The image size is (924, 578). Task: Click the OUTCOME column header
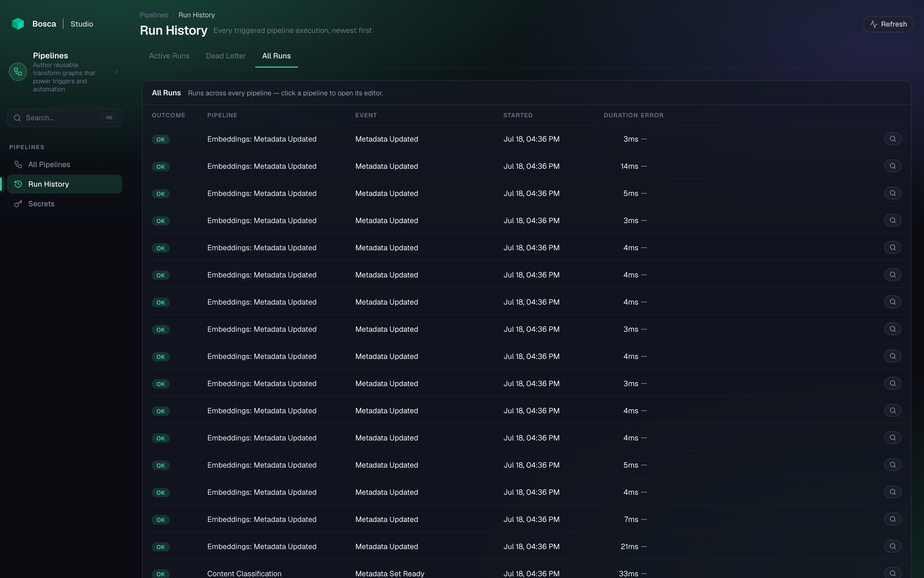168,115
